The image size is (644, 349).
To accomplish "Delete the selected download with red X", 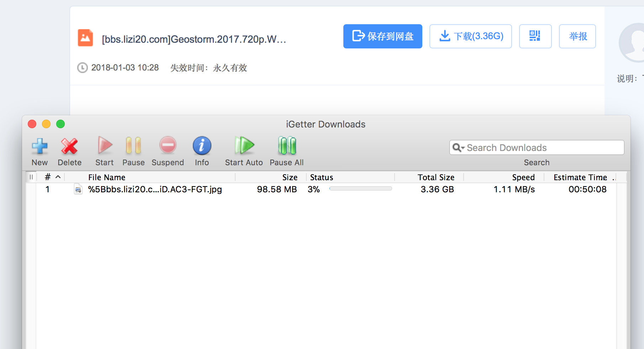I will pyautogui.click(x=69, y=146).
